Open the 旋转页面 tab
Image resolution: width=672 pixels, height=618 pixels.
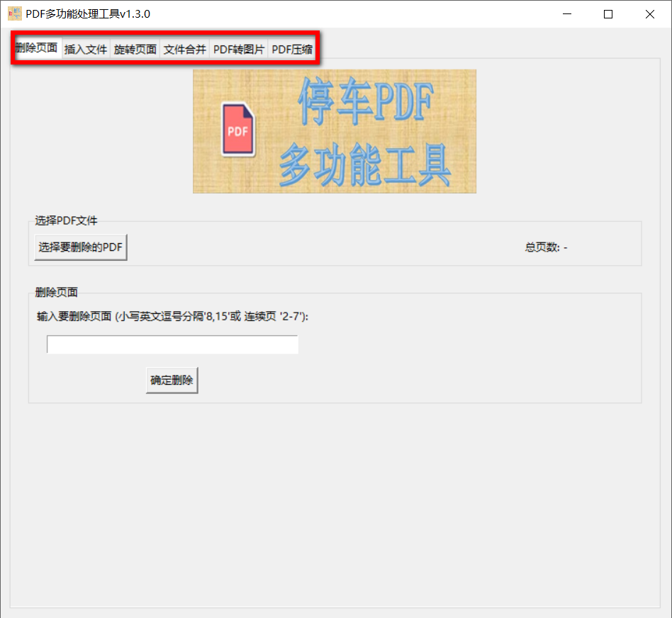(x=134, y=49)
